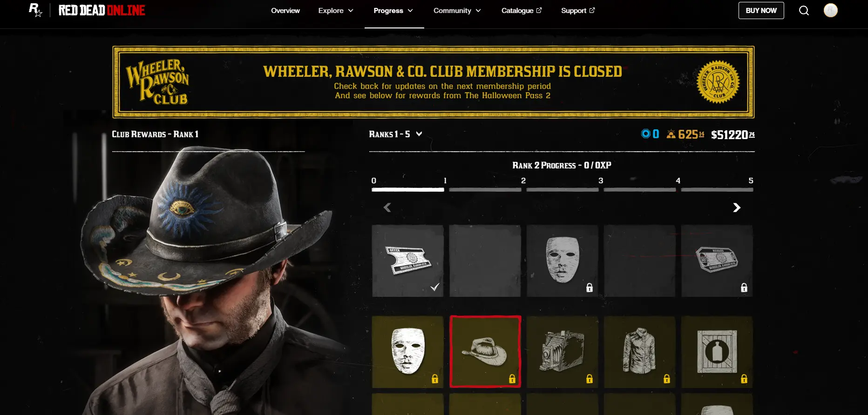This screenshot has width=868, height=415.
Task: Select the locked white mask free reward
Action: tap(563, 261)
